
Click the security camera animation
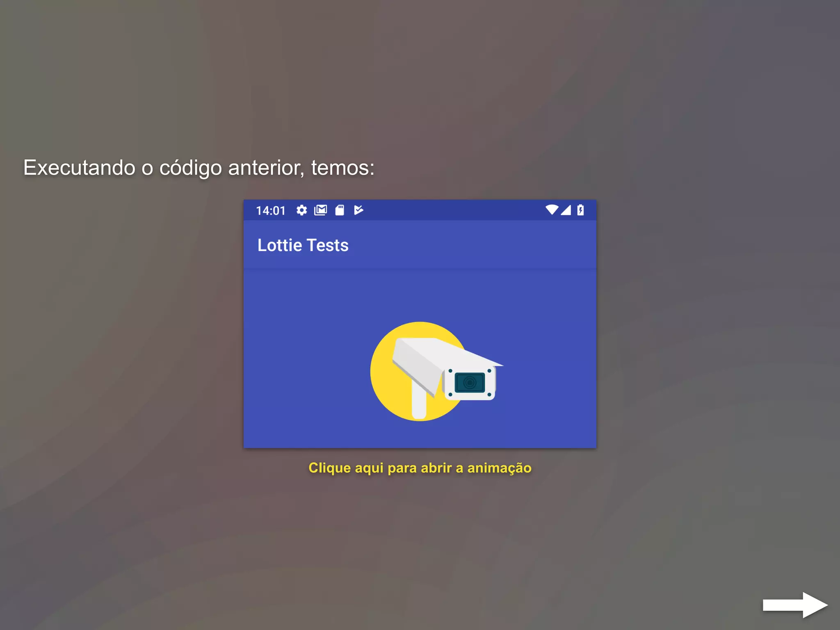click(x=436, y=371)
